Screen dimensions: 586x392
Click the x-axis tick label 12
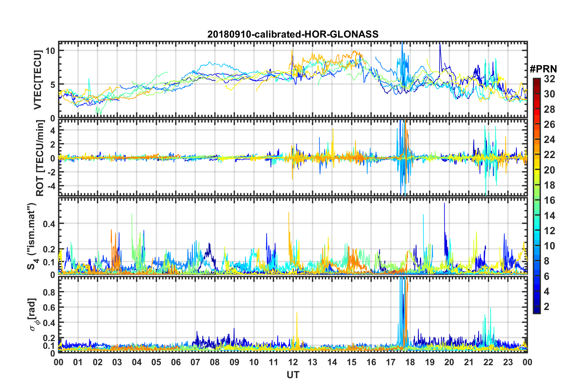pos(293,362)
